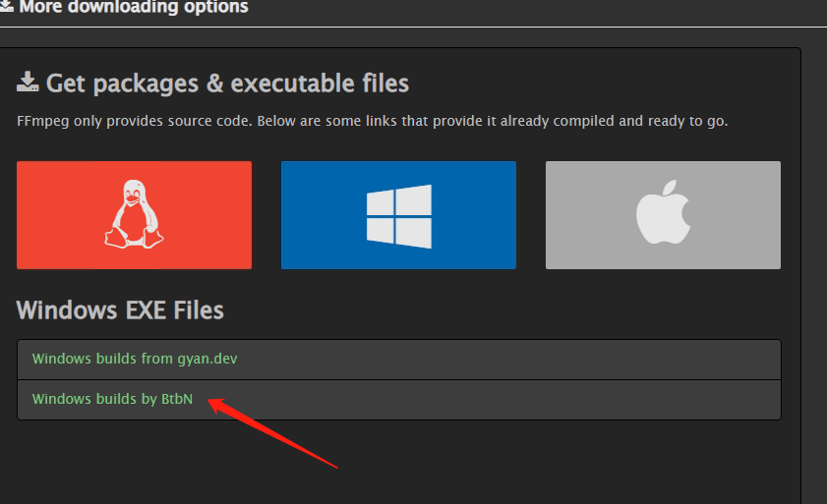Click the More downloading options heading text

tap(134, 7)
